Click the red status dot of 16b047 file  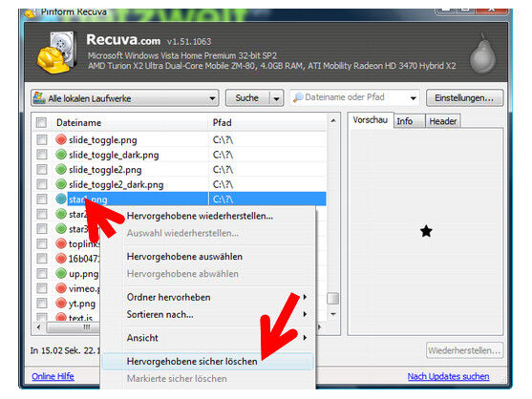[61, 259]
